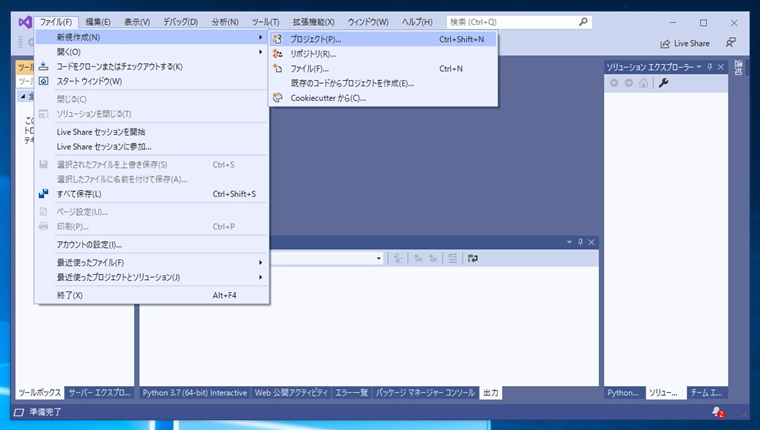This screenshot has width=760, height=430.
Task: Close the Output panel
Action: point(591,242)
